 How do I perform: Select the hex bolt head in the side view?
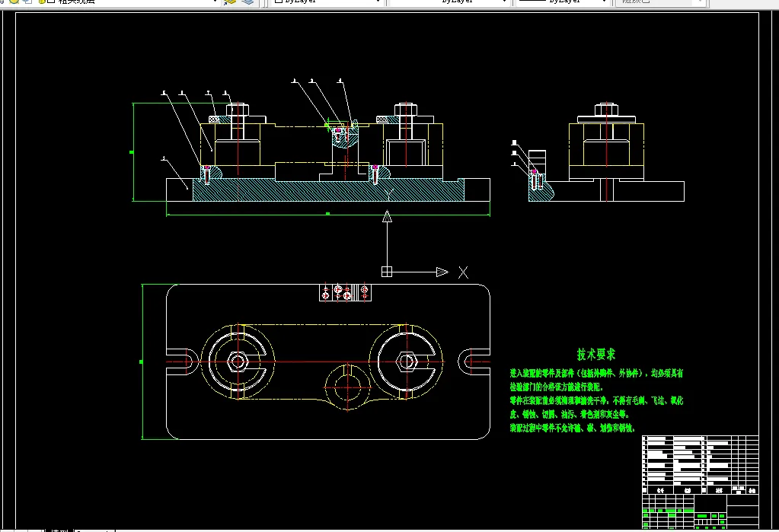click(x=607, y=109)
